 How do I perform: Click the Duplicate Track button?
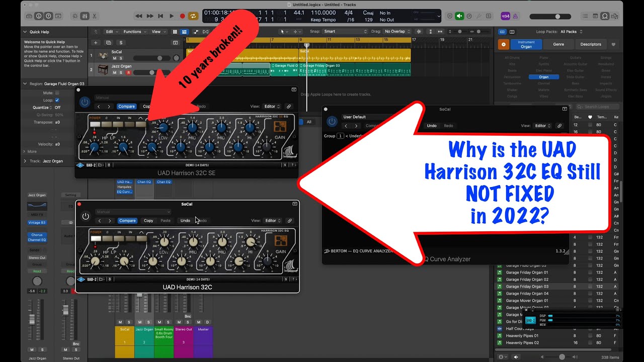tap(108, 43)
